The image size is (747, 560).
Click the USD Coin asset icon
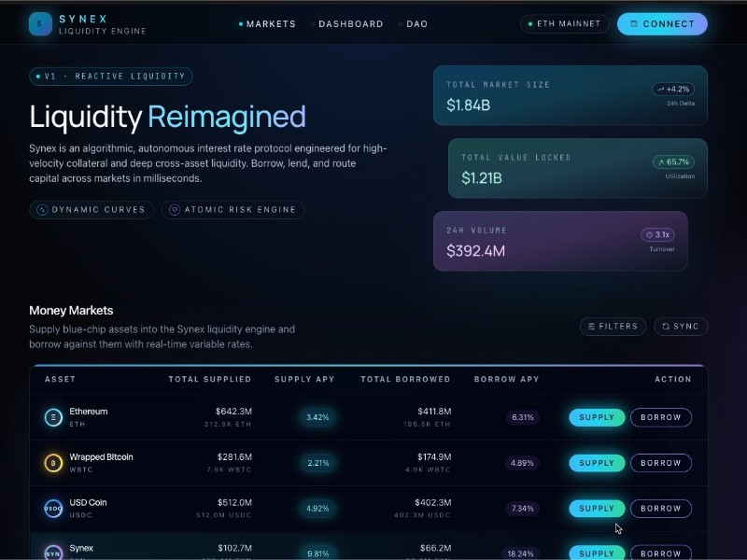[53, 509]
